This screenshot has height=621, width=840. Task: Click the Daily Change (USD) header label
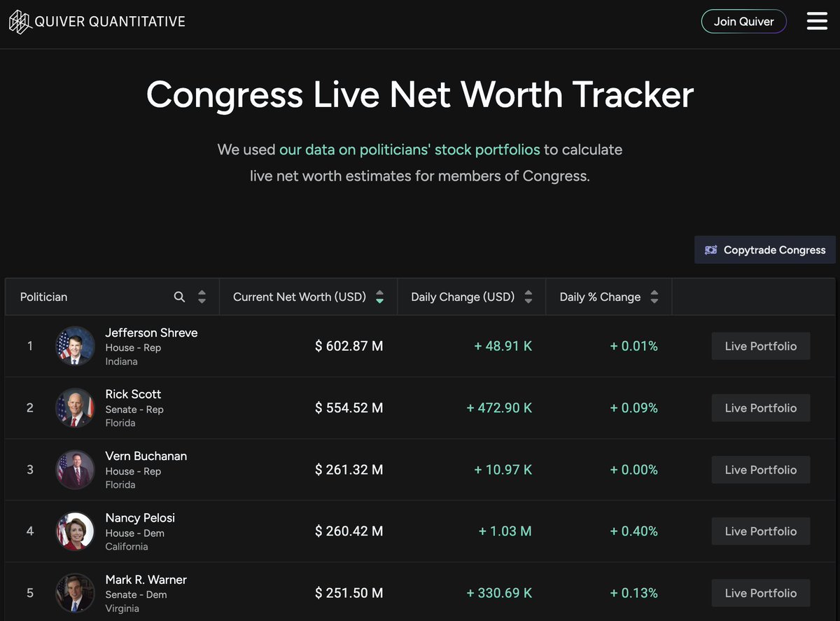[463, 297]
